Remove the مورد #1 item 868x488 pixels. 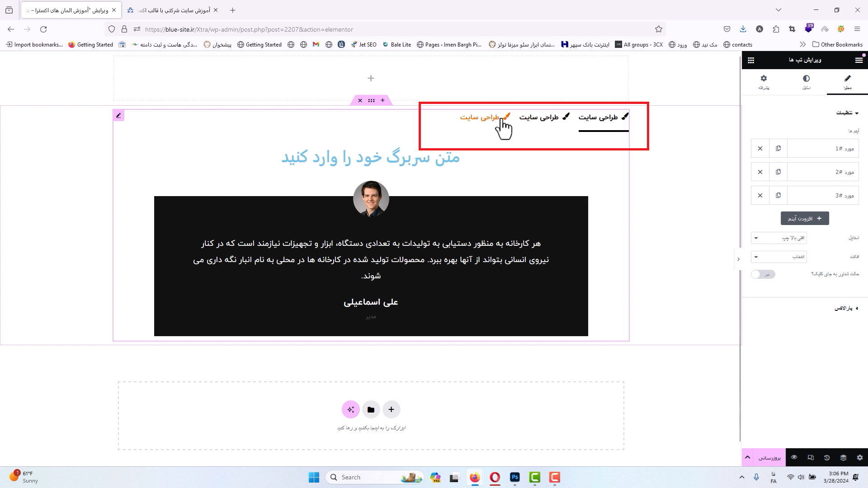pyautogui.click(x=760, y=149)
